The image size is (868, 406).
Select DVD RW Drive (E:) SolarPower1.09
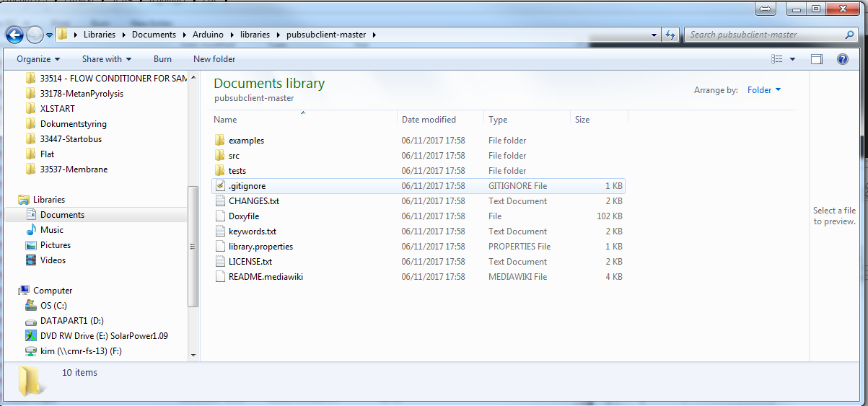pos(104,336)
